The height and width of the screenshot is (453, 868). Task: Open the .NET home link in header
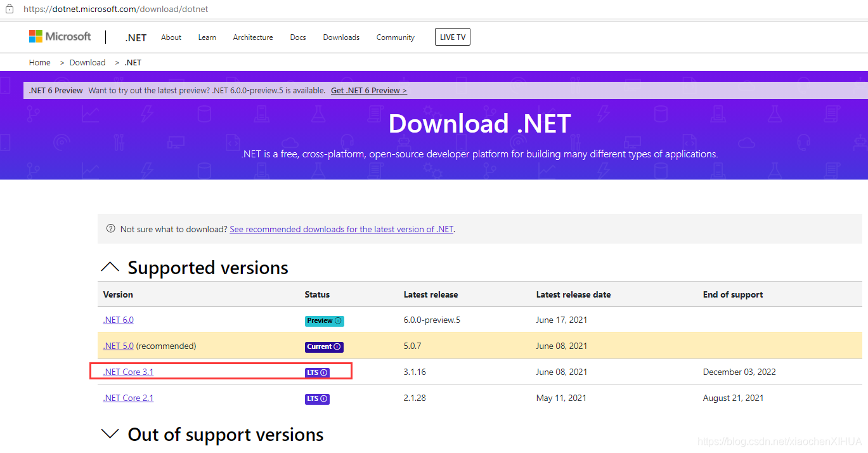(136, 37)
